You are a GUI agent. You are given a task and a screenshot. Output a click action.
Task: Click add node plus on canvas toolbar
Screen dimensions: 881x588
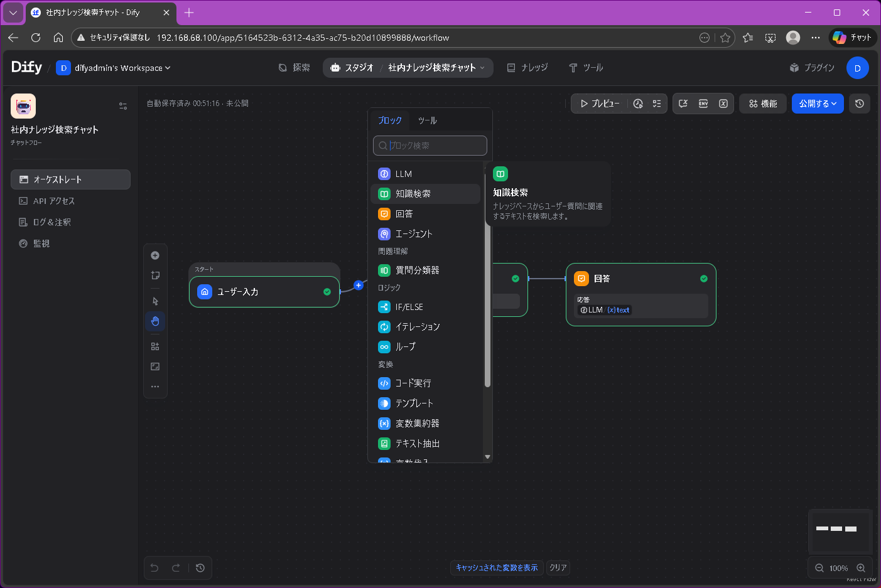click(155, 255)
